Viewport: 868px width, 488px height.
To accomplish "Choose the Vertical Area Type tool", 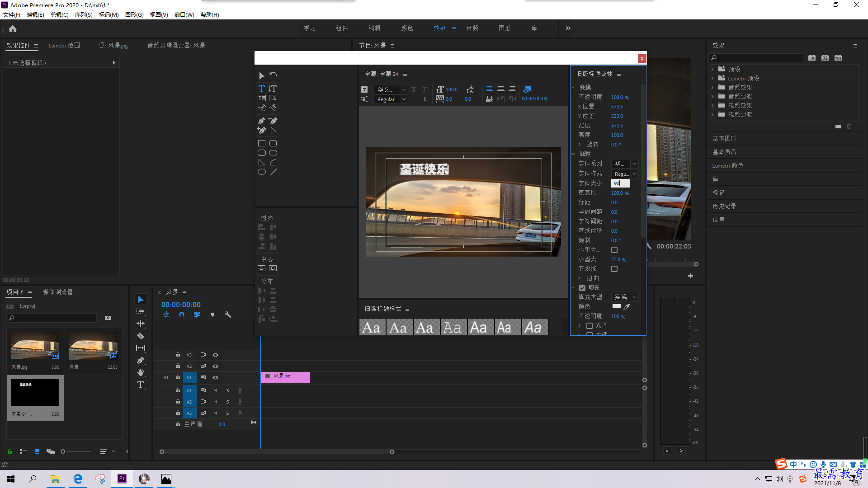I will pyautogui.click(x=273, y=98).
